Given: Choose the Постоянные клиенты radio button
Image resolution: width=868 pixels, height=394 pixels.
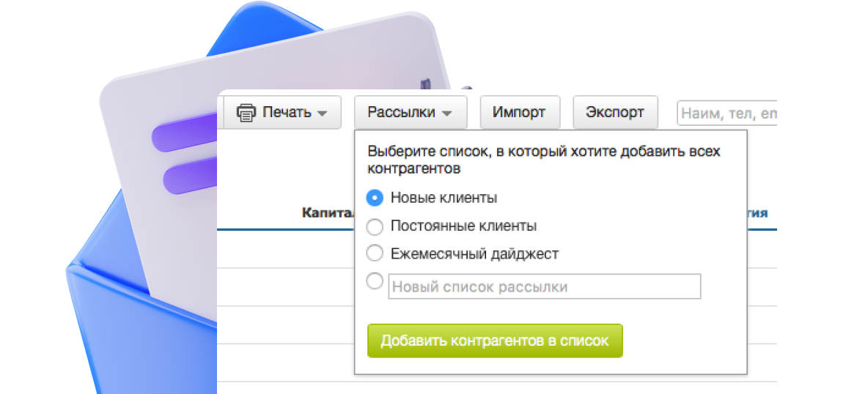Looking at the screenshot, I should (x=375, y=226).
